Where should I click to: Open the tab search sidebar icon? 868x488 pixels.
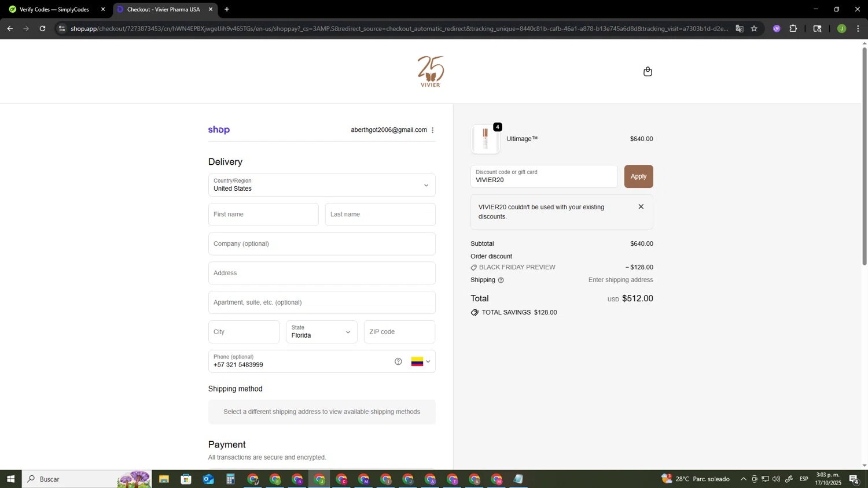[x=817, y=28]
